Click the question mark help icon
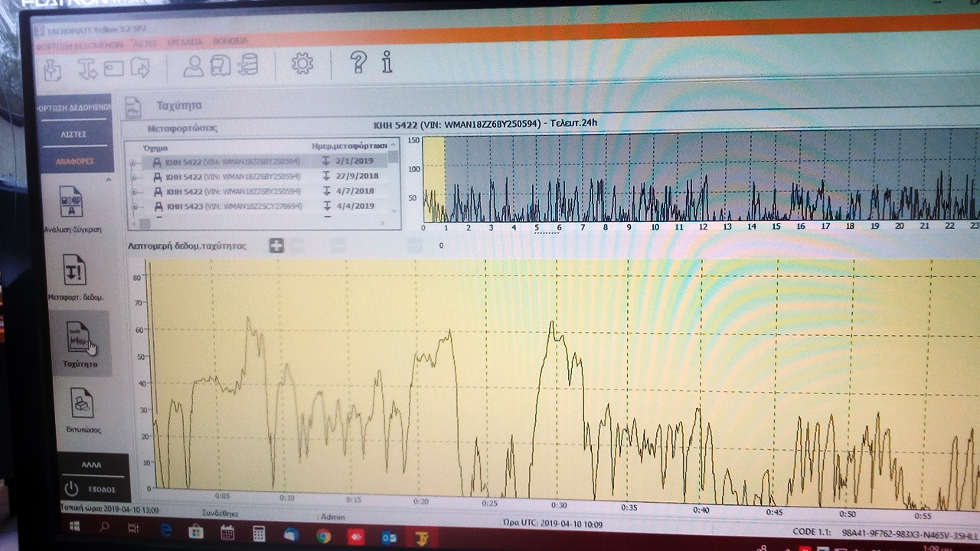980x551 pixels. click(x=358, y=62)
